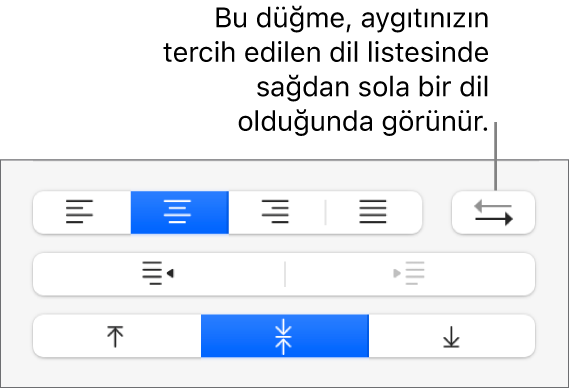The width and height of the screenshot is (569, 388).
Task: Decrease the indent level
Action: (159, 274)
